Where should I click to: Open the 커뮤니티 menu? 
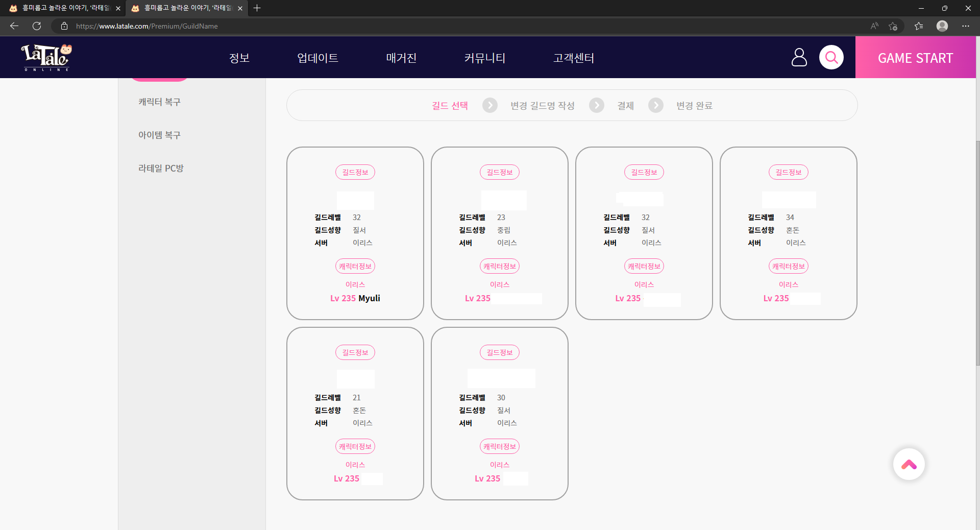(485, 58)
